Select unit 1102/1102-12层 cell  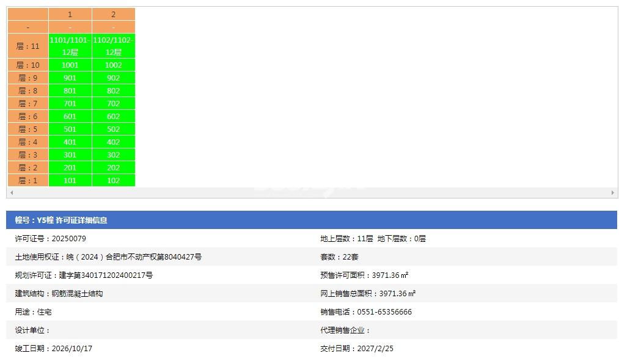[x=113, y=46]
